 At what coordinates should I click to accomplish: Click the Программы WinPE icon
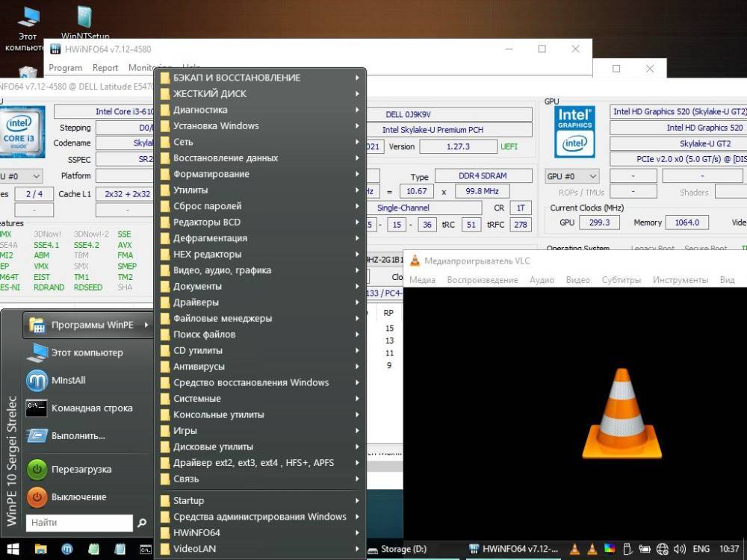coord(37,325)
